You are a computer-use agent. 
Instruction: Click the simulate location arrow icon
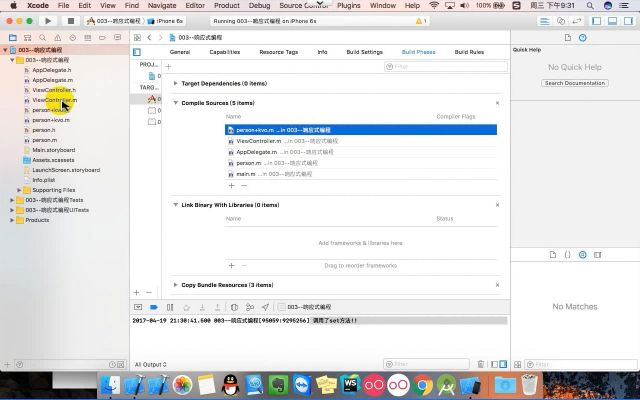click(x=265, y=307)
